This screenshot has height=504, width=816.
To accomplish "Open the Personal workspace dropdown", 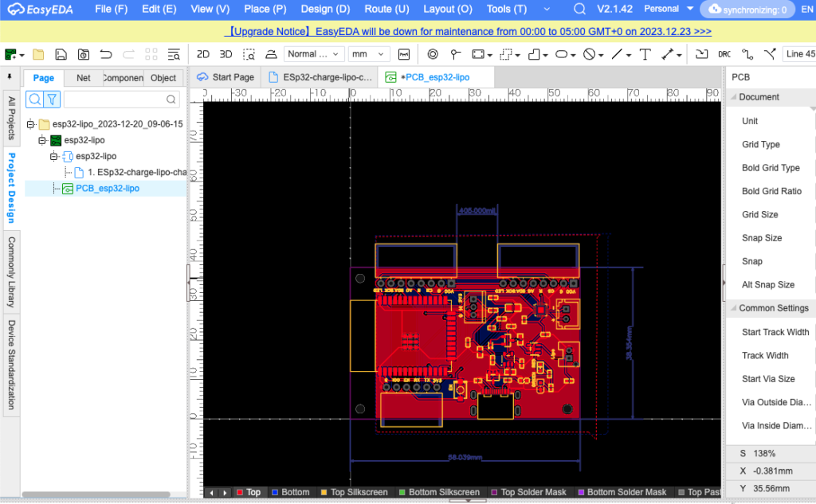I will coord(669,9).
